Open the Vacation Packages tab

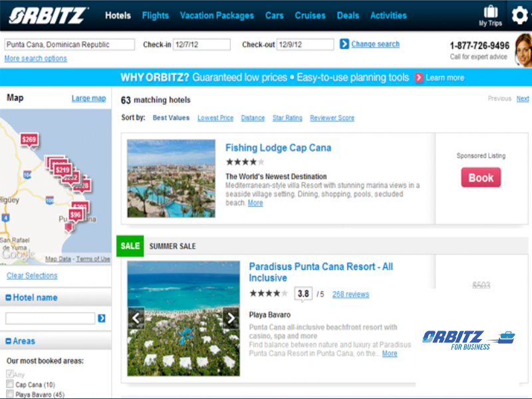pos(217,15)
